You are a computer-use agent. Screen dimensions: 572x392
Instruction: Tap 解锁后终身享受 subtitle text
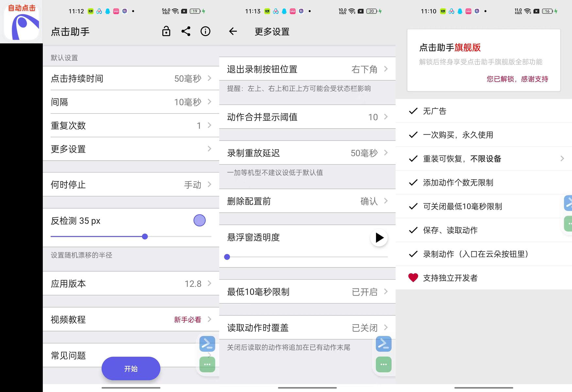pyautogui.click(x=481, y=62)
